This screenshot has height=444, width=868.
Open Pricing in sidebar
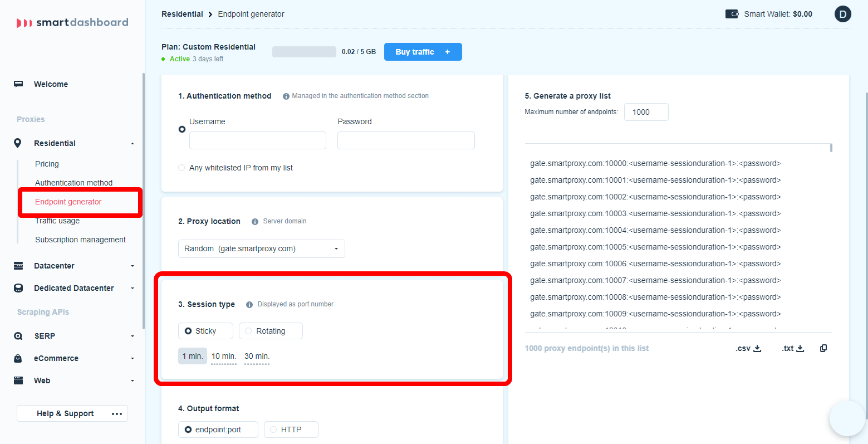pyautogui.click(x=47, y=164)
